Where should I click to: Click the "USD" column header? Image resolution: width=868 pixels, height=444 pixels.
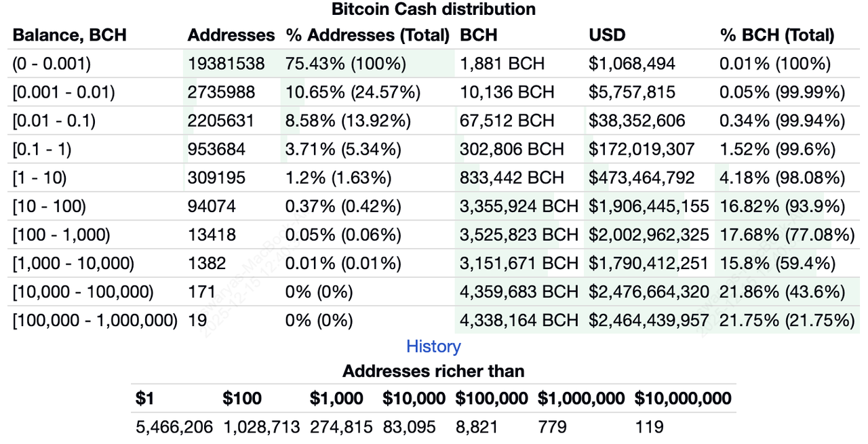point(607,35)
